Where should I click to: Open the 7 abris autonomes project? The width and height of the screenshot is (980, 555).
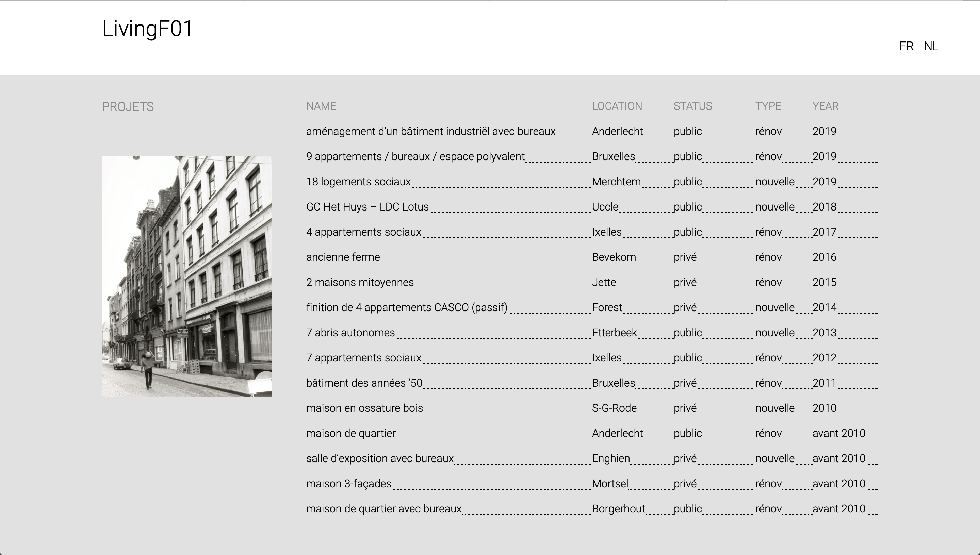click(351, 333)
